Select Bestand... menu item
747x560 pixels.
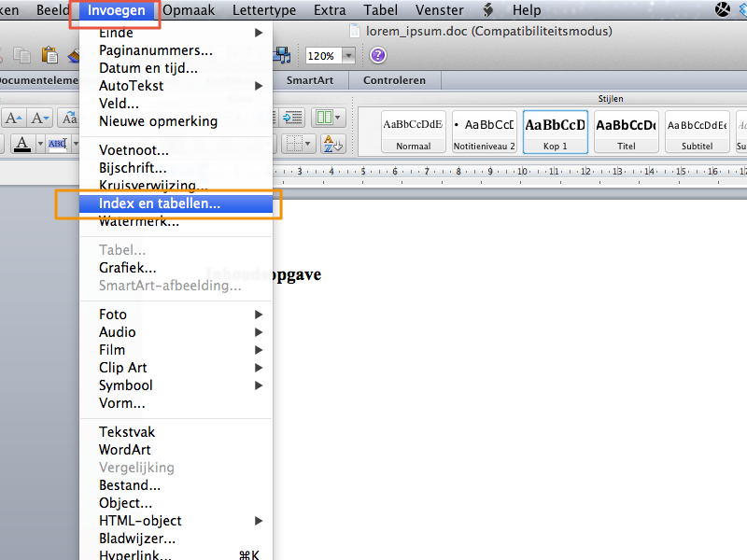176,485
